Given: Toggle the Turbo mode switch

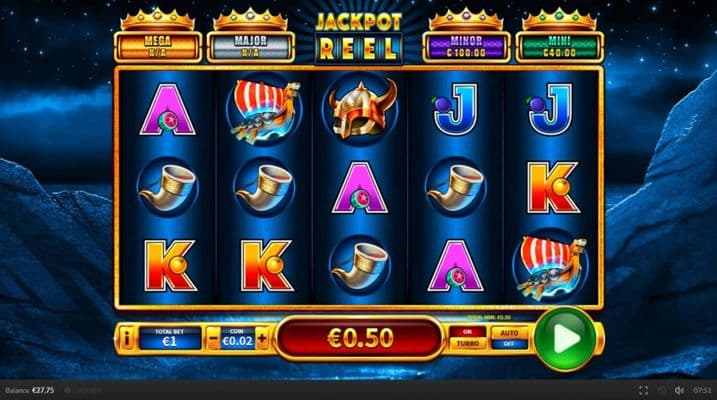Looking at the screenshot, I should click(x=468, y=338).
